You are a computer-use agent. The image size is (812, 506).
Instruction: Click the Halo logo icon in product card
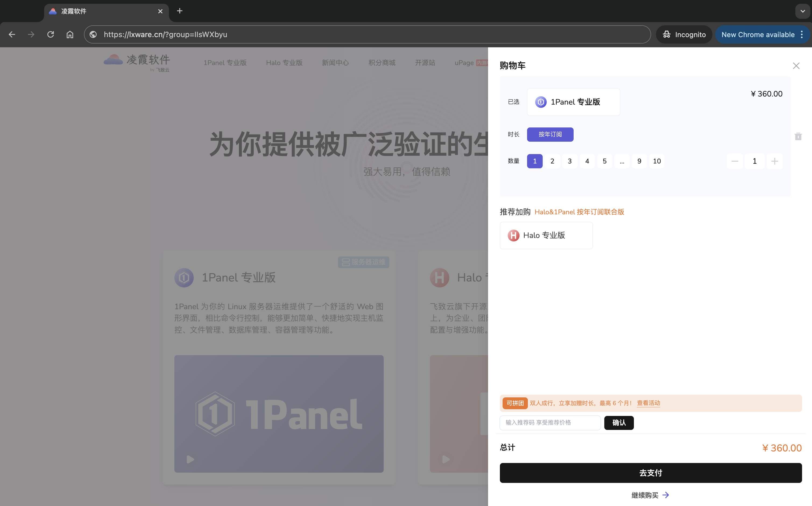(x=439, y=277)
